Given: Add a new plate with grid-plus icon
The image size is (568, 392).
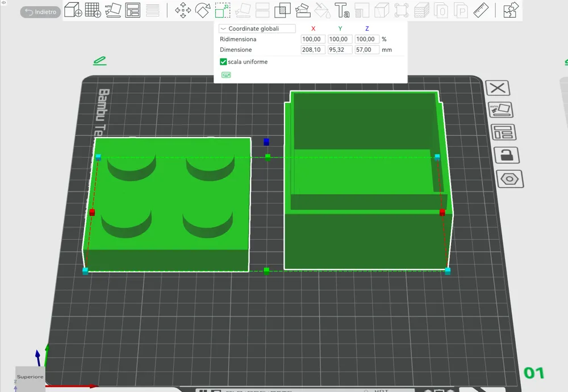Looking at the screenshot, I should [93, 10].
